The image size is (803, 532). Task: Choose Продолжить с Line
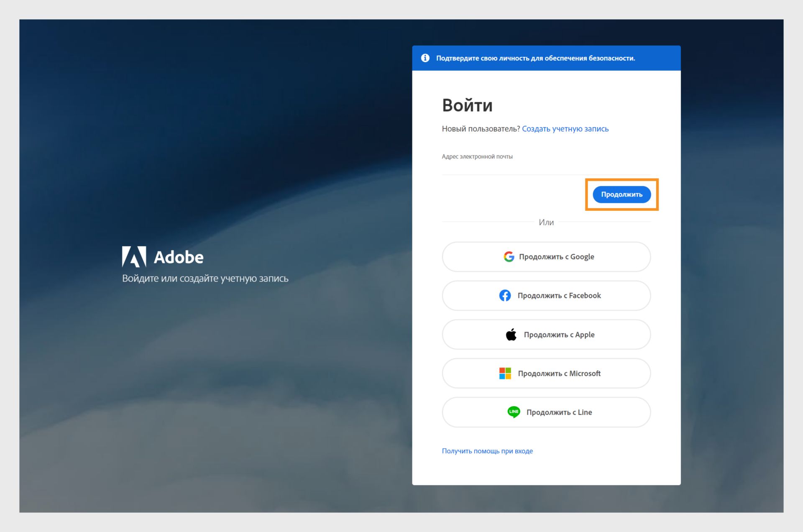546,412
